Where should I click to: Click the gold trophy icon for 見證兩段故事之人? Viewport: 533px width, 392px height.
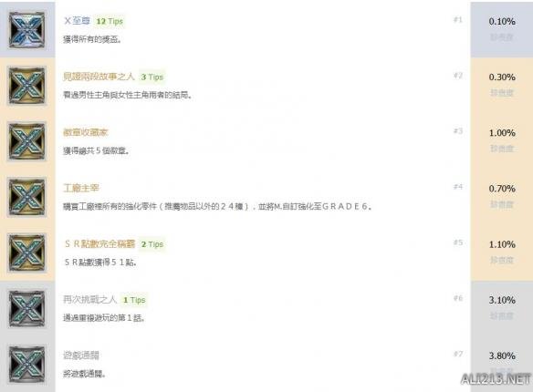click(x=26, y=86)
